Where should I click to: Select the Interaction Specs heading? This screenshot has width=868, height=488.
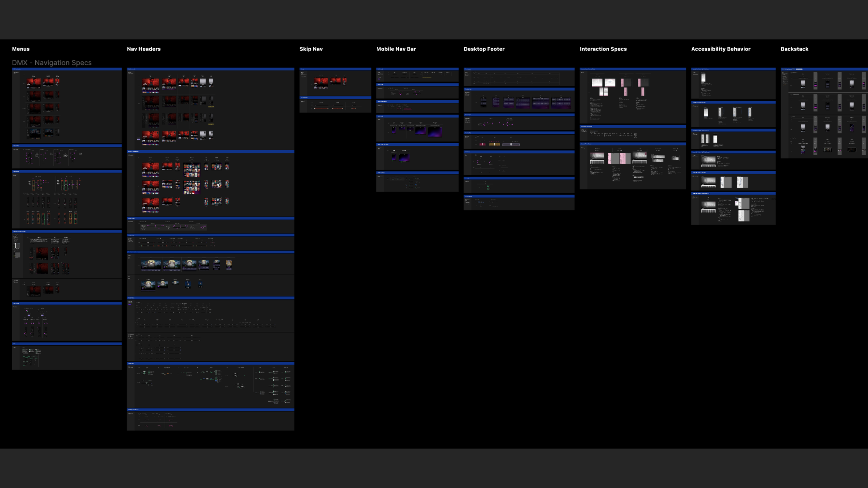tap(603, 49)
